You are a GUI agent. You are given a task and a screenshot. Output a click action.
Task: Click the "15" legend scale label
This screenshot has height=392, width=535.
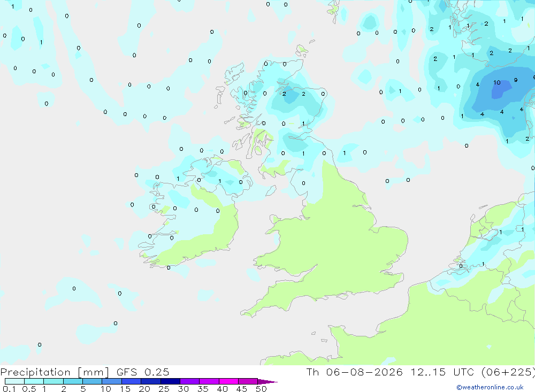[x=125, y=389]
